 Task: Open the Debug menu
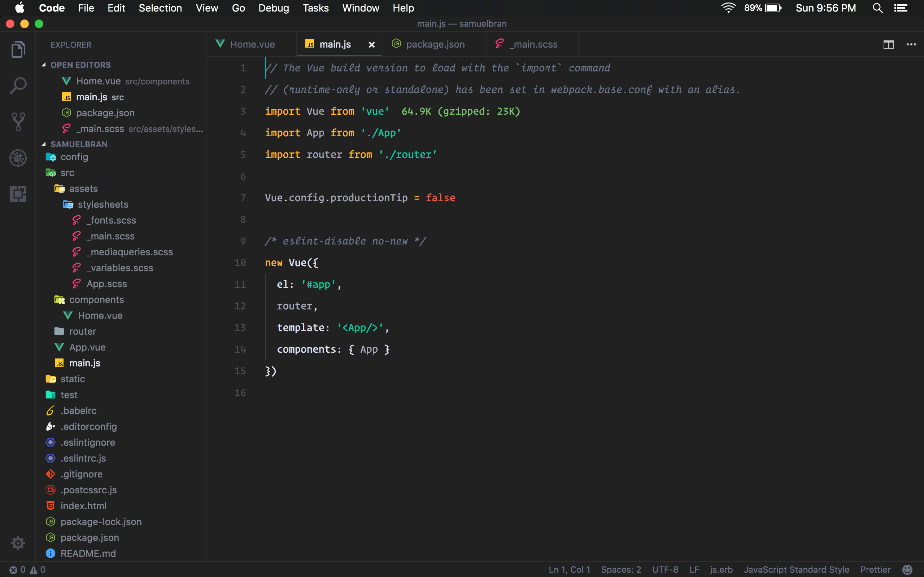[273, 8]
